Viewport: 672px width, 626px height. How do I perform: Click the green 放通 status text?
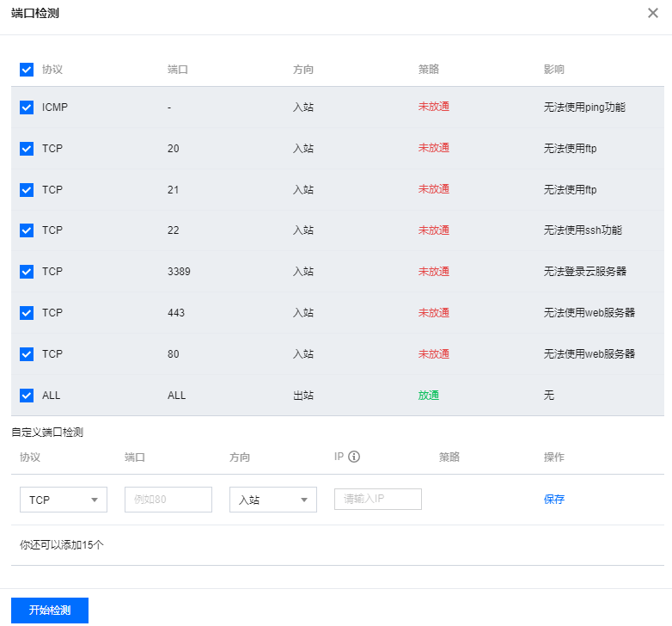428,396
